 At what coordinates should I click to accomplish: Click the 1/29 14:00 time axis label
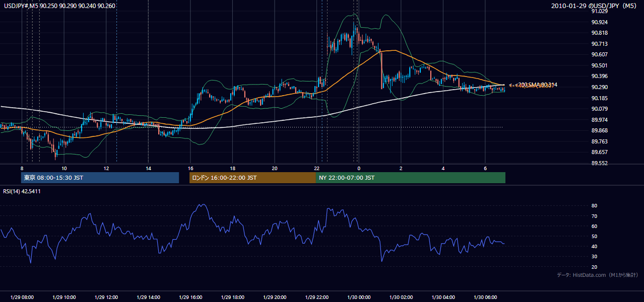point(148,297)
